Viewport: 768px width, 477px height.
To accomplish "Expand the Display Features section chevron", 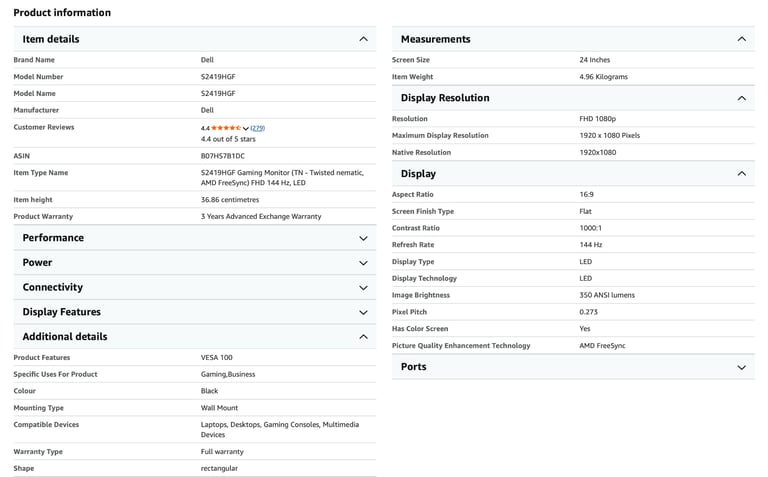I will 363,312.
